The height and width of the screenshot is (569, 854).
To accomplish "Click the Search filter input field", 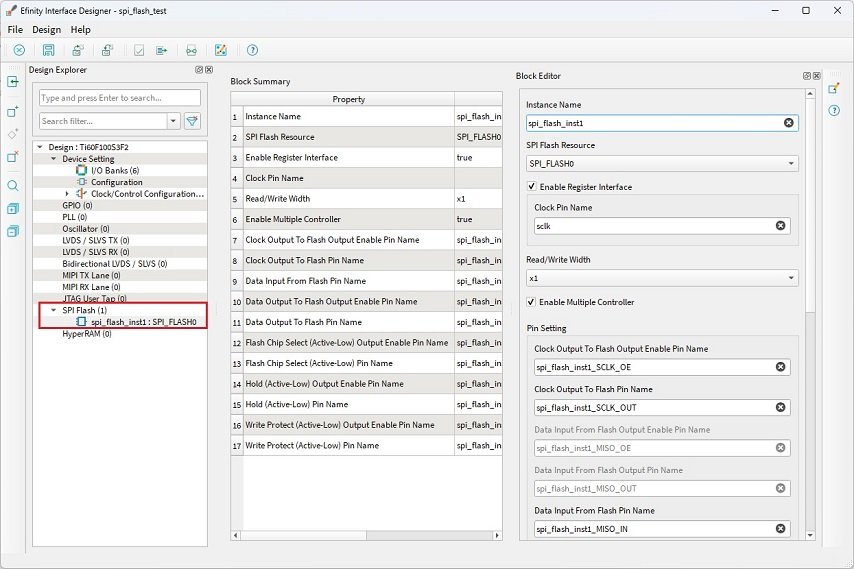I will [x=103, y=121].
